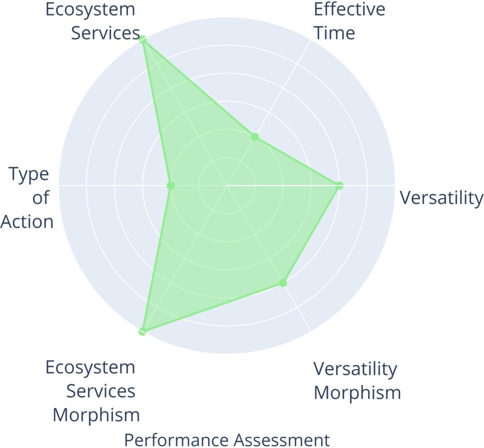Click the outer end of the Versatility axis line
This screenshot has height=448, width=484.
click(x=394, y=186)
